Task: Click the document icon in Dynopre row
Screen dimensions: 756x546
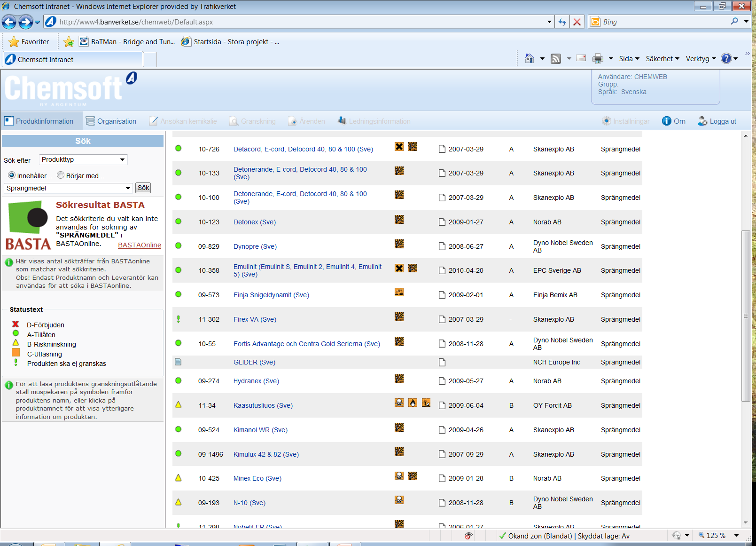Action: [x=442, y=246]
